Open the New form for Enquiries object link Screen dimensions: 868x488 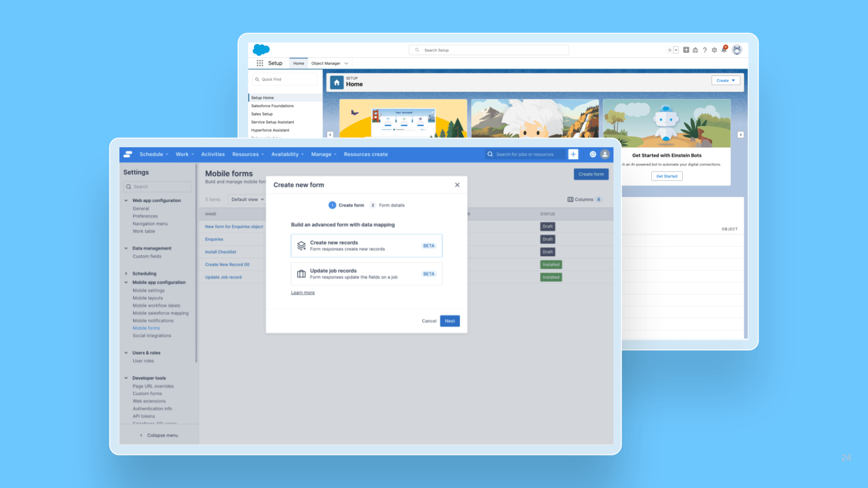tap(234, 227)
